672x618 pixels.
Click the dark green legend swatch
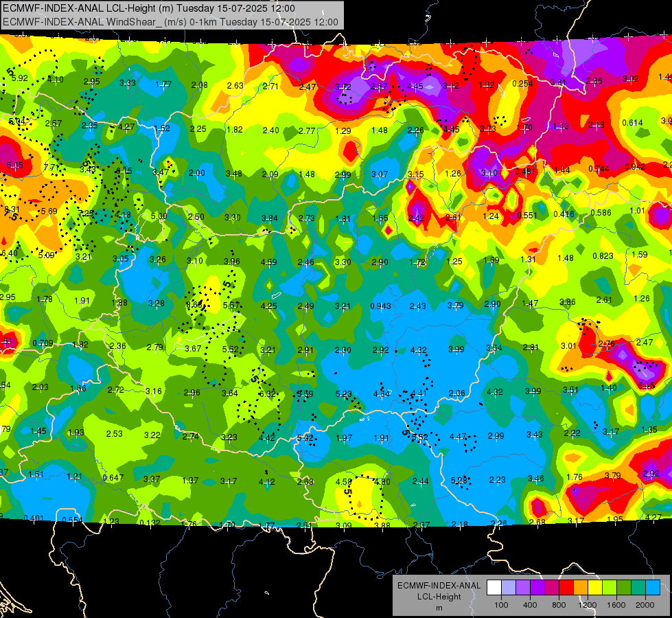coord(623,588)
